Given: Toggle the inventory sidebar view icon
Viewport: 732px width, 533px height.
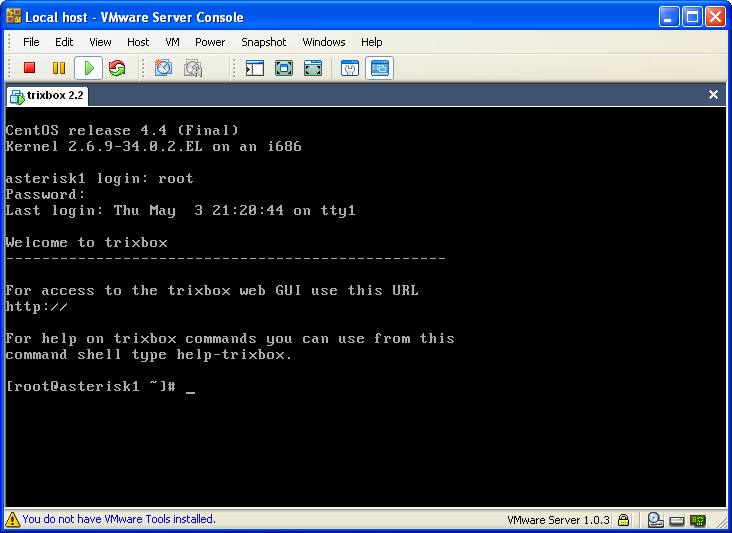Looking at the screenshot, I should click(x=255, y=68).
